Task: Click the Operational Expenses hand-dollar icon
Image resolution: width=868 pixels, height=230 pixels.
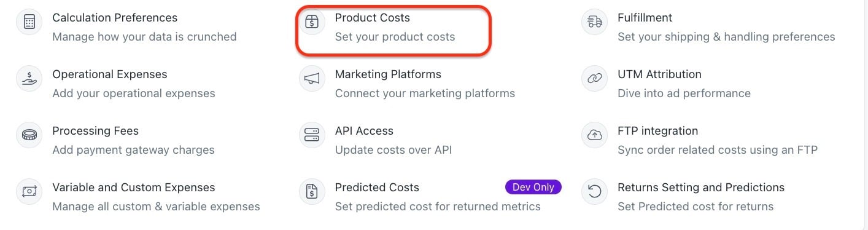Action: [x=29, y=79]
